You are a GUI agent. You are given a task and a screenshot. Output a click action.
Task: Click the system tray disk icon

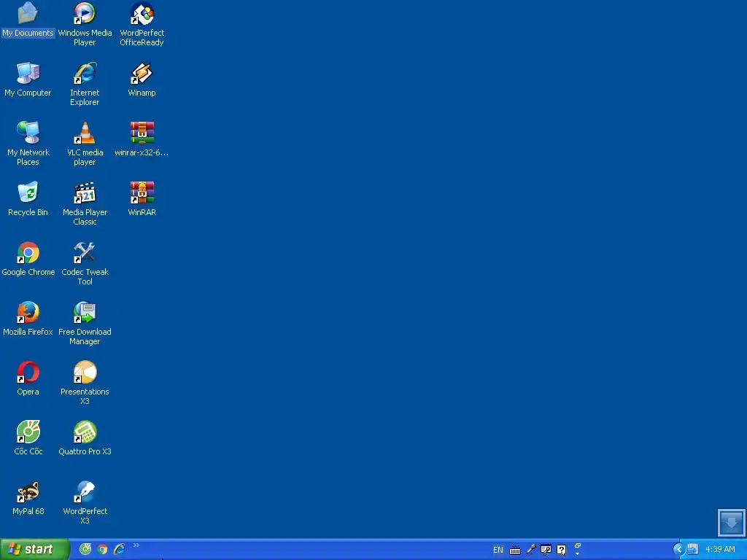(x=693, y=550)
